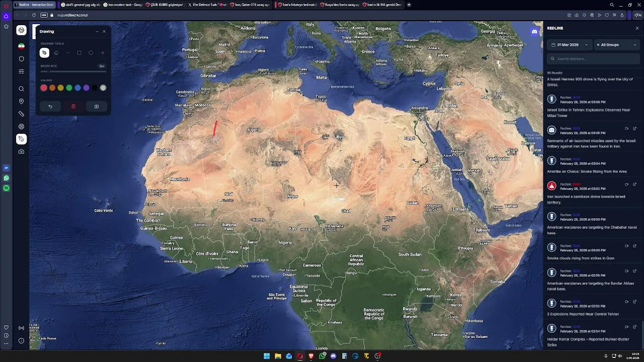Reload the page with browser refresh button
Viewport: 644px width, 362px height.
coord(34,15)
